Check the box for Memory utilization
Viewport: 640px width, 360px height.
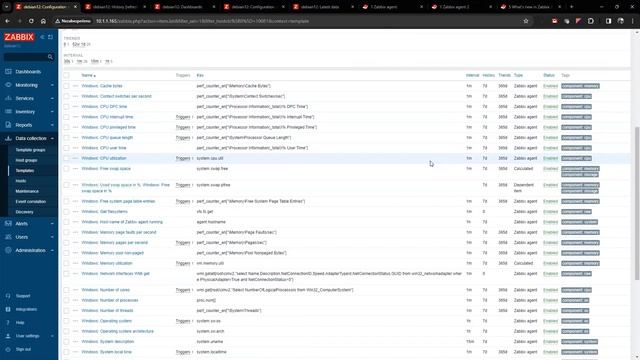(67, 263)
